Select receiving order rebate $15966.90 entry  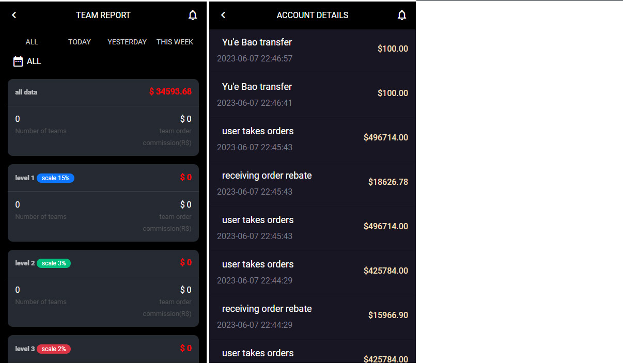pyautogui.click(x=312, y=316)
